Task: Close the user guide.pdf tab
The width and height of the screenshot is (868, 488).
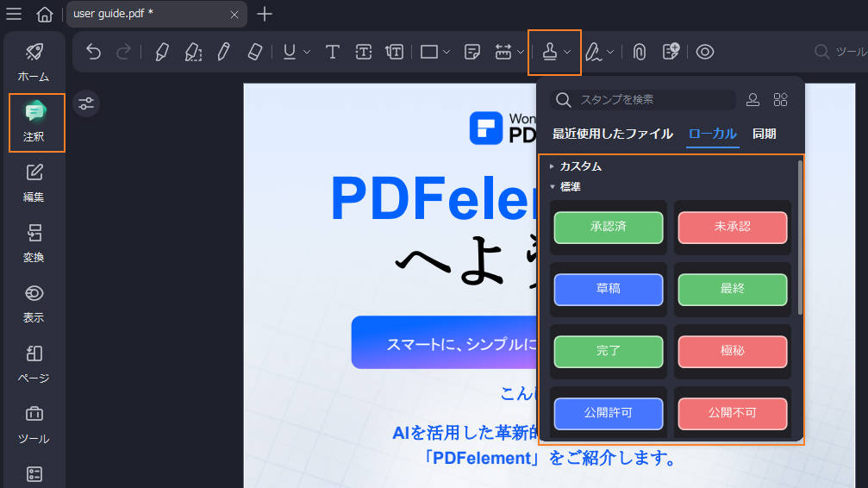Action: pyautogui.click(x=234, y=15)
